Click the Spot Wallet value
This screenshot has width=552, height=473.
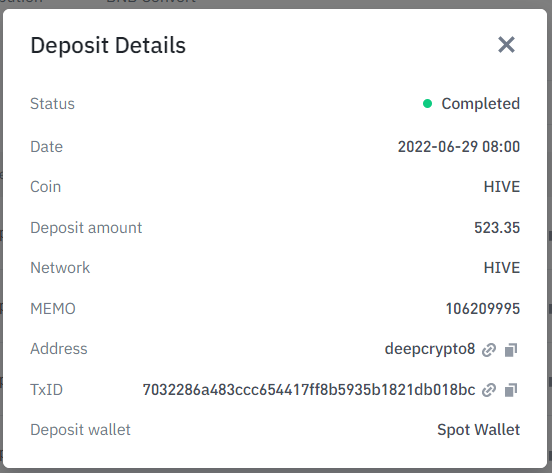point(478,430)
